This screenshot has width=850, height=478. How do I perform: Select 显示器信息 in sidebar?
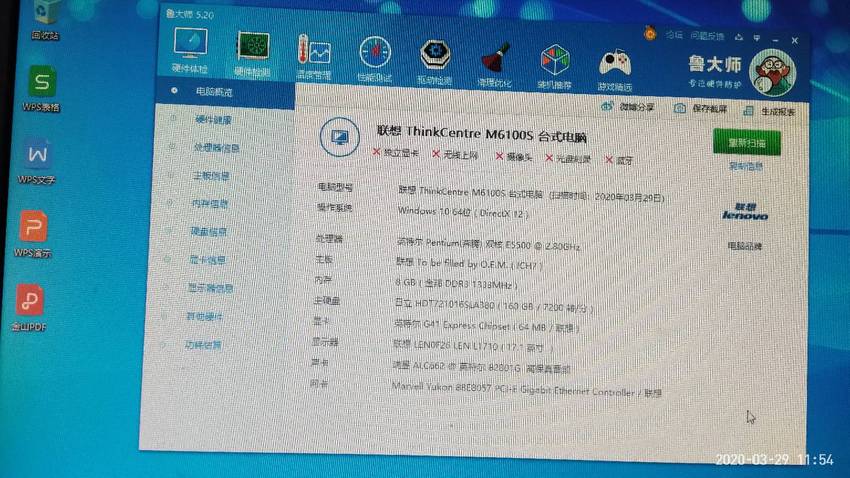210,288
